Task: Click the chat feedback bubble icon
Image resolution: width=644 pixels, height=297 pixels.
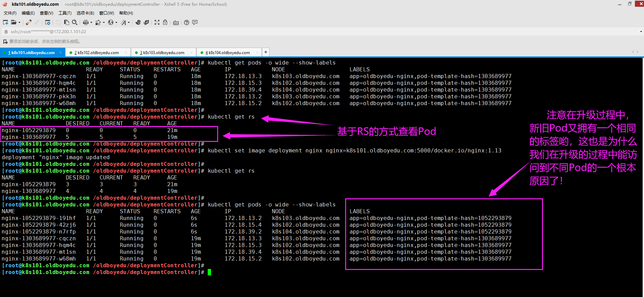Action: [195, 22]
